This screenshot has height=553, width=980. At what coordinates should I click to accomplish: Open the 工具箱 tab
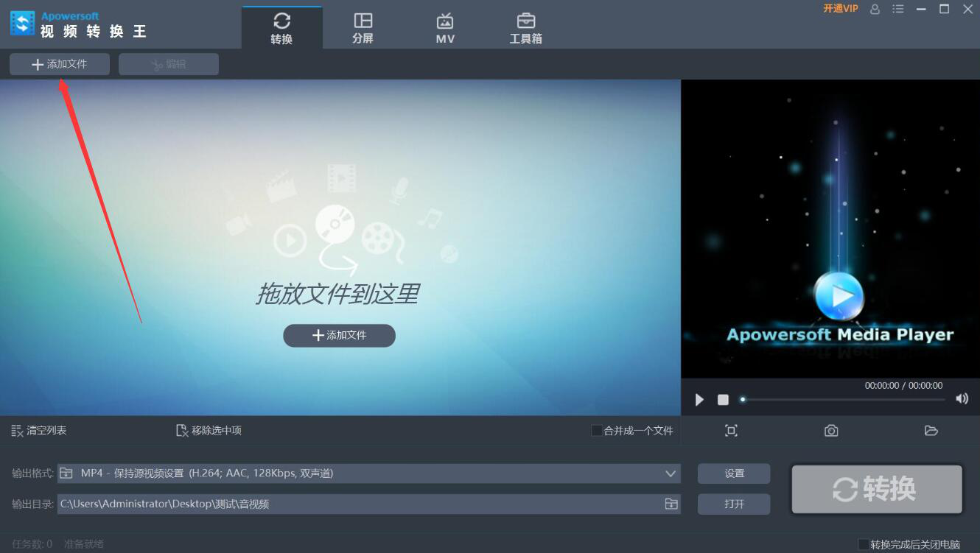[x=526, y=28]
